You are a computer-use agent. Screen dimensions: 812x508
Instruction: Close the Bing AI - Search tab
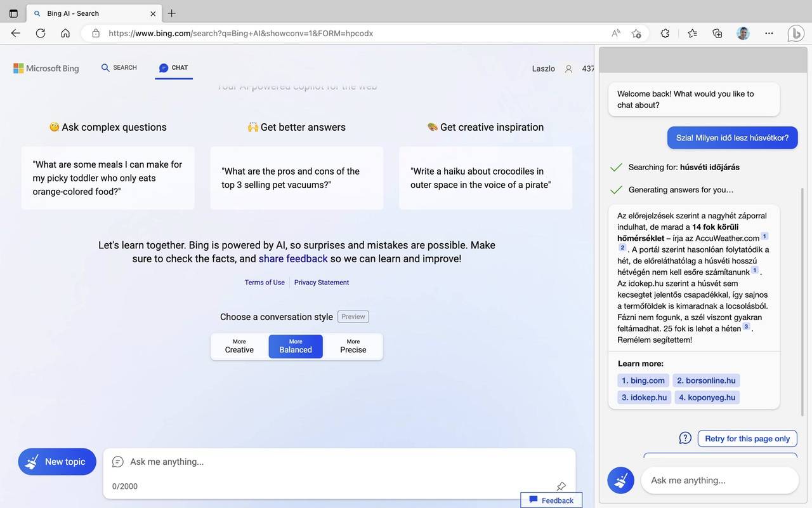click(x=153, y=13)
